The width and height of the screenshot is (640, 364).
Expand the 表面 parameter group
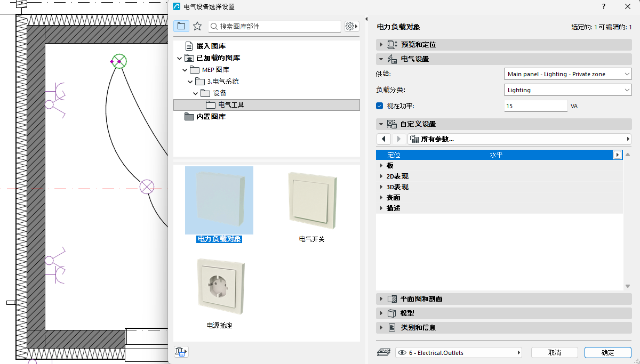click(381, 198)
